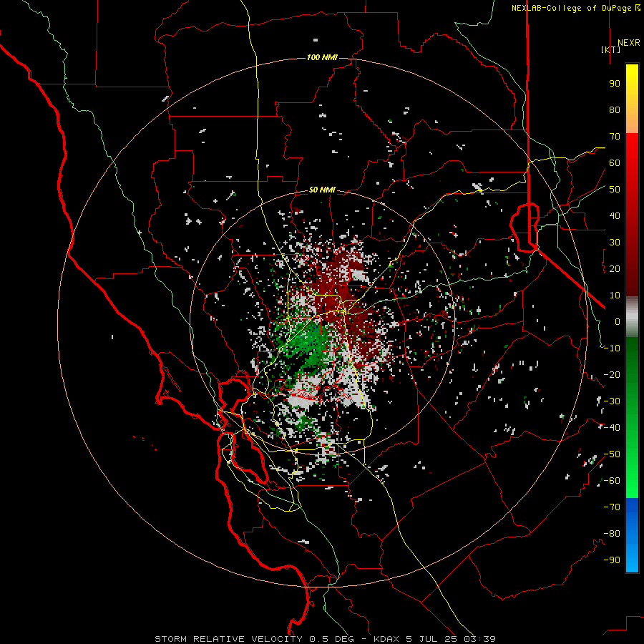Click the -50 value on the velocity scale

pos(612,454)
